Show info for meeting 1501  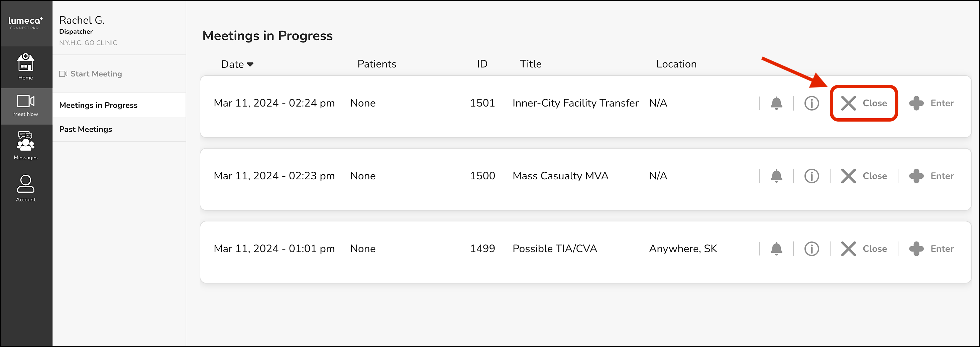811,104
